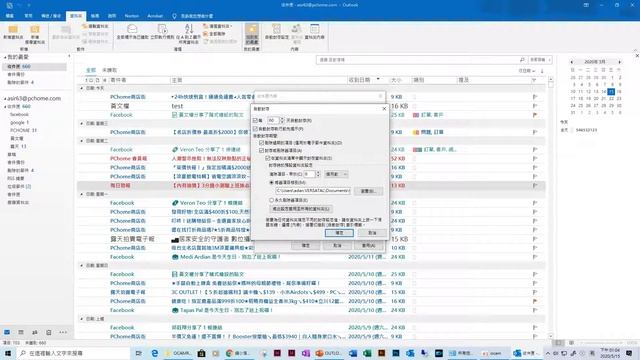This screenshot has height=360, width=640.
Task: Switch to the Home ribbon tab
Action: [28, 16]
